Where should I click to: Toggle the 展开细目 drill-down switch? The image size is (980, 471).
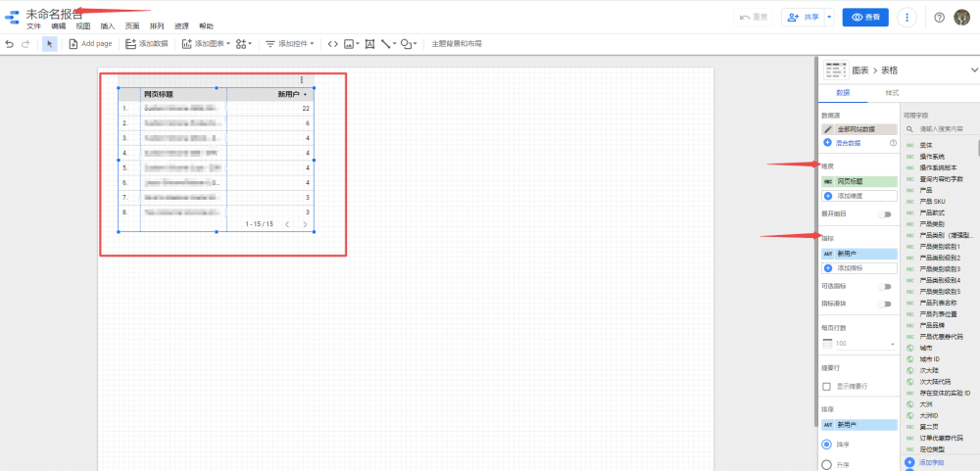(886, 213)
